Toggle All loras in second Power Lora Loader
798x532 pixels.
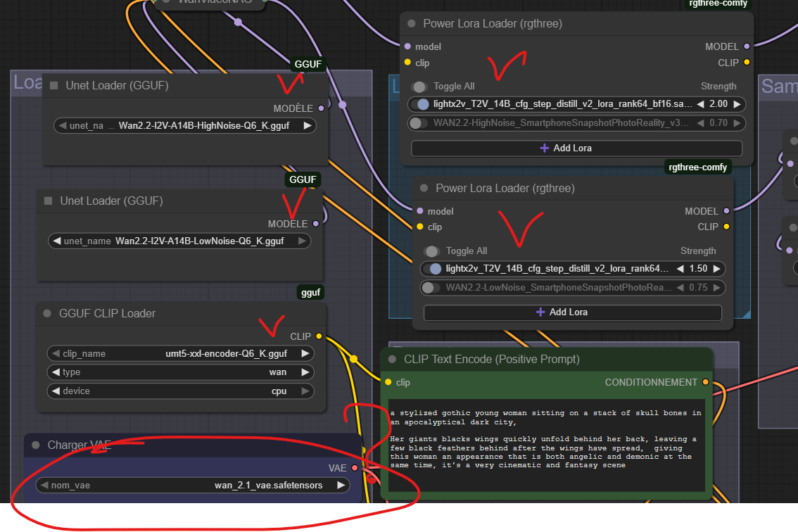click(431, 251)
